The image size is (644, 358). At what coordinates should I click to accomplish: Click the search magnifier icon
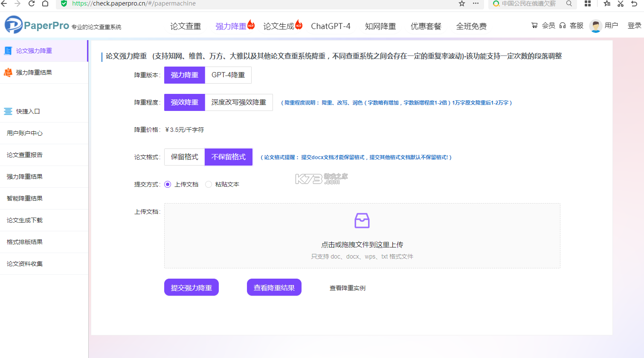pyautogui.click(x=569, y=3)
